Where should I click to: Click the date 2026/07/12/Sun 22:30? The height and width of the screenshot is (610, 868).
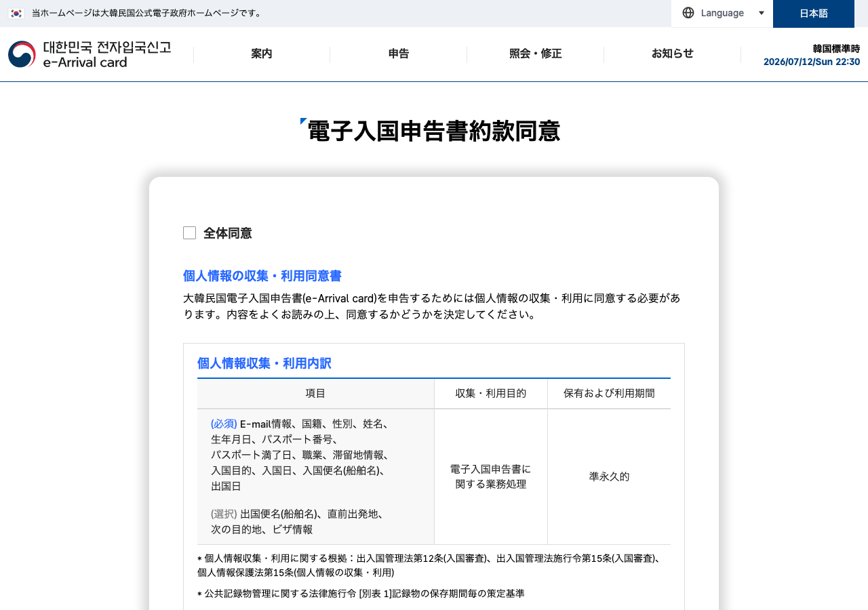click(812, 62)
